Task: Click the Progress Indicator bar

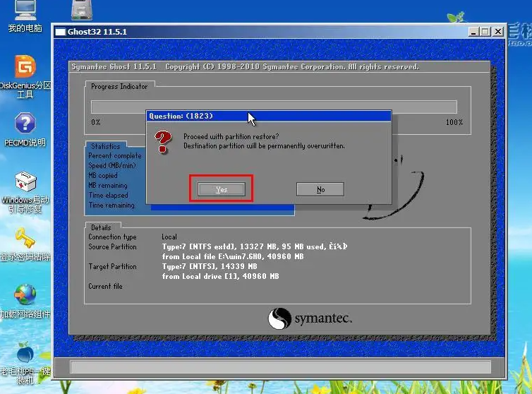Action: (274, 107)
